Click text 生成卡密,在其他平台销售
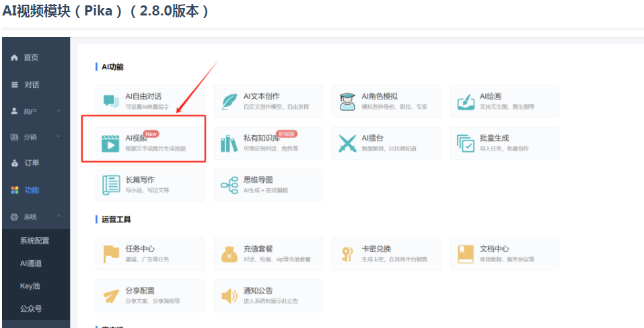 394,259
